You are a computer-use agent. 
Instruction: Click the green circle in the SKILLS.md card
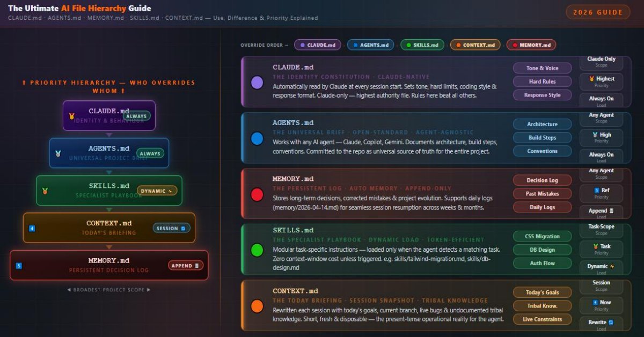point(257,250)
